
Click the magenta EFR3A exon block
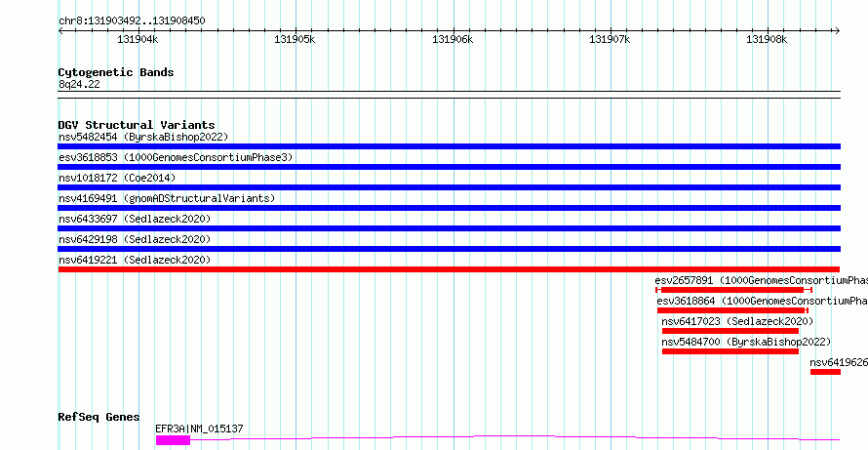point(173,440)
